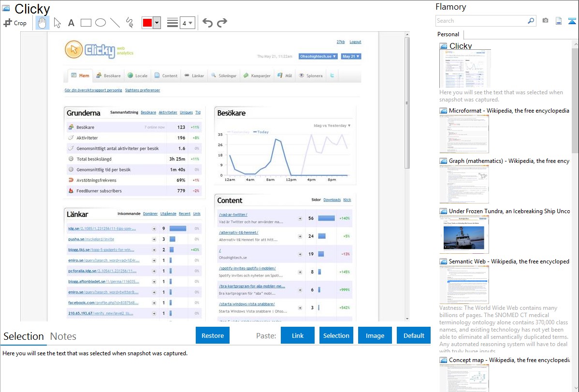Open the Content tab in Clicky navigation
Image resolution: width=579 pixels, height=392 pixels.
click(x=166, y=76)
